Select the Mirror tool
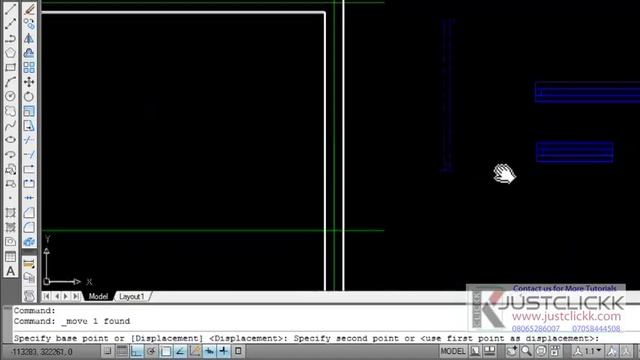The width and height of the screenshot is (640, 360). (29, 38)
